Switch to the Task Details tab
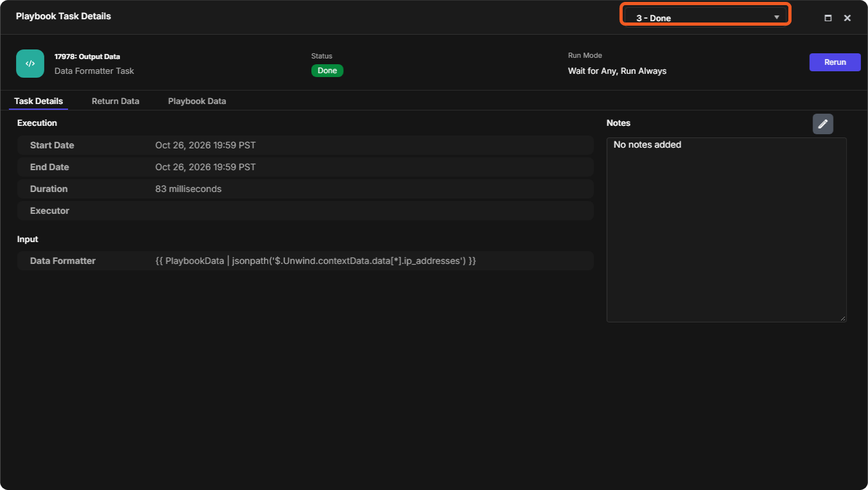868x490 pixels. click(39, 101)
